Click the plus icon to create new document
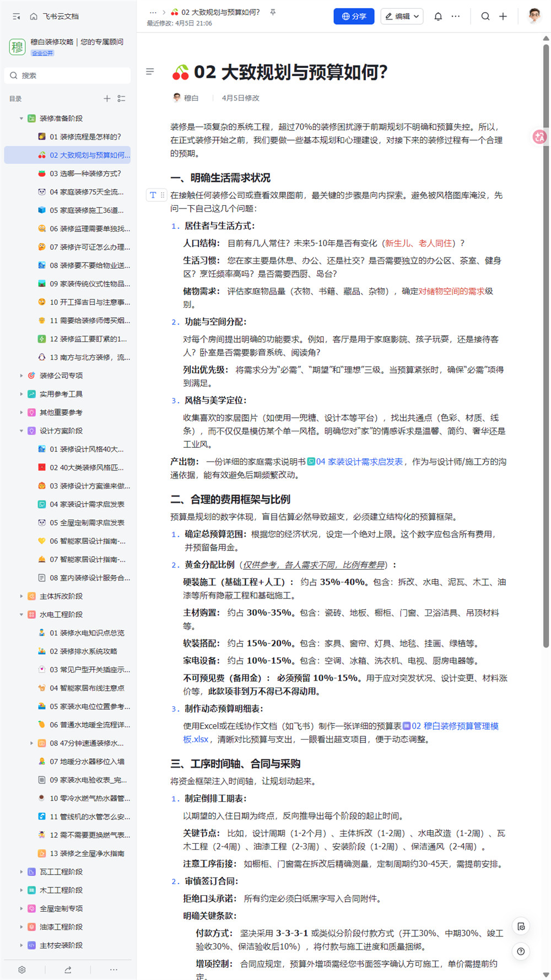Image resolution: width=551 pixels, height=980 pixels. coord(503,17)
